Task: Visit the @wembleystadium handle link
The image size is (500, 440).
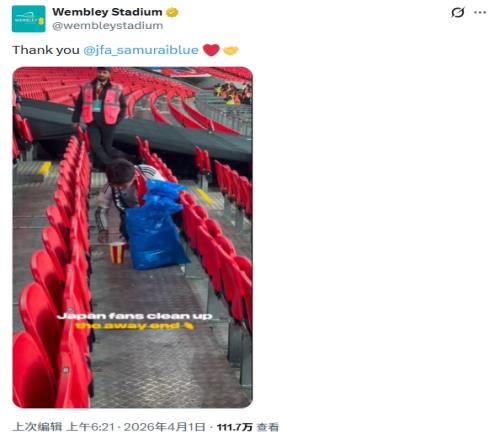Action: tap(108, 26)
